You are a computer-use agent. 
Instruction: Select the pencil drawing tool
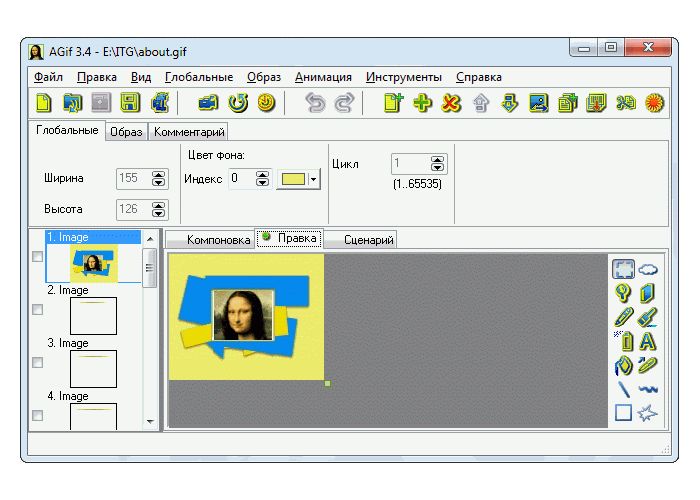tap(623, 317)
